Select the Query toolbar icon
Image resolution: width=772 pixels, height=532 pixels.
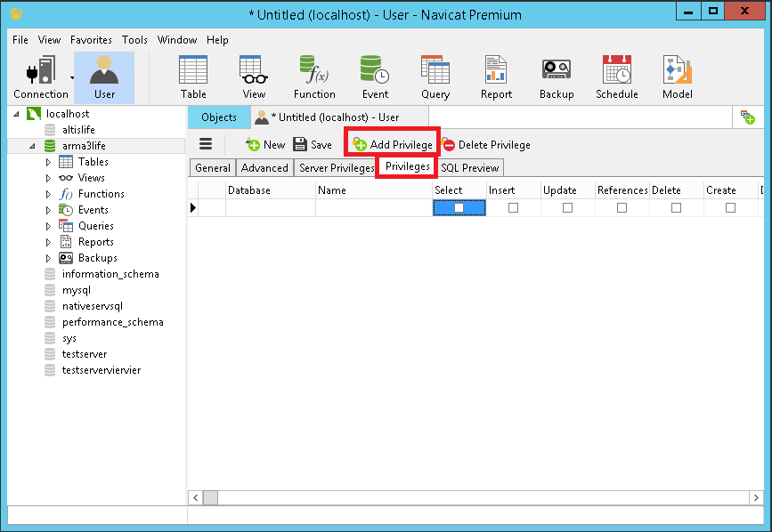coord(435,77)
